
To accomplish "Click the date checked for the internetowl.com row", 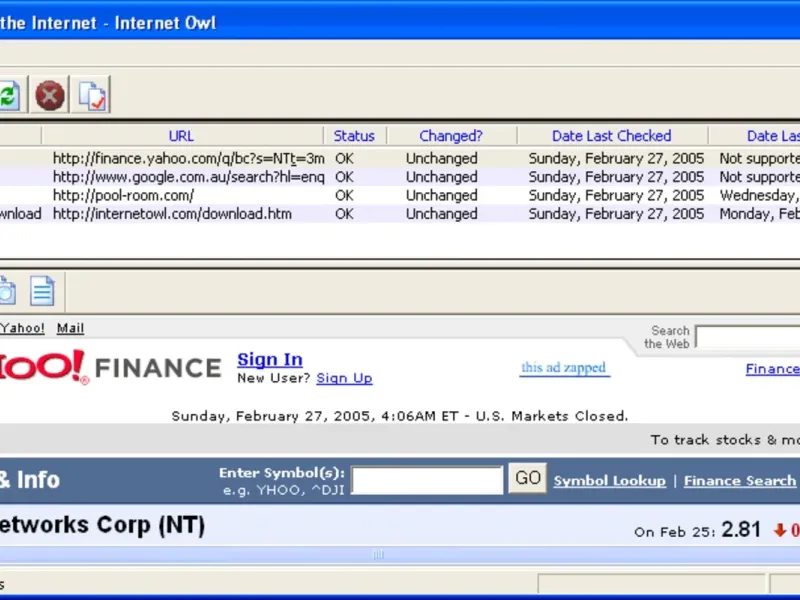I will coord(616,214).
